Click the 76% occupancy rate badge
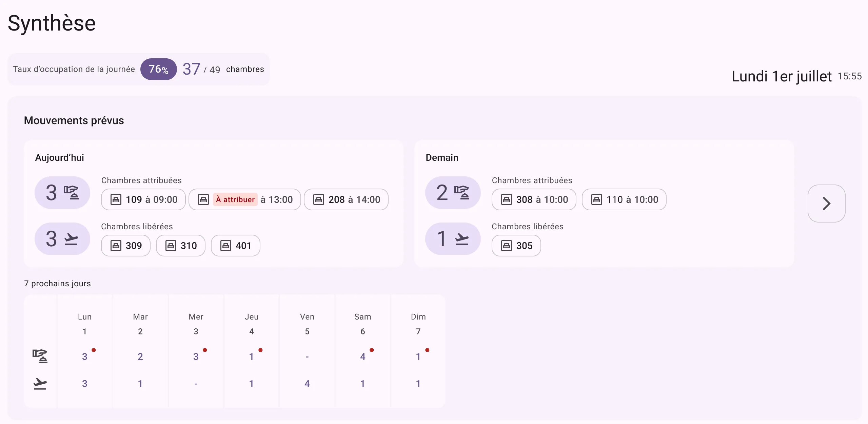Image resolution: width=868 pixels, height=424 pixels. pos(159,69)
